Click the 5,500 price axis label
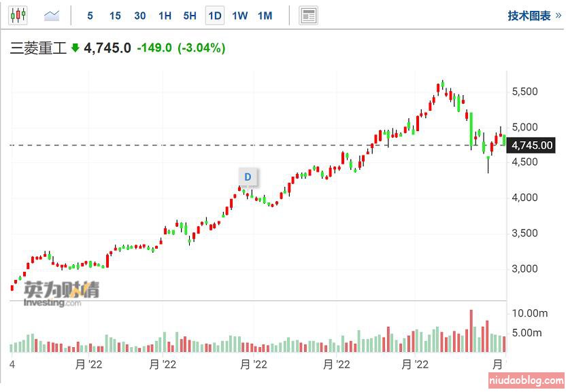 point(524,92)
